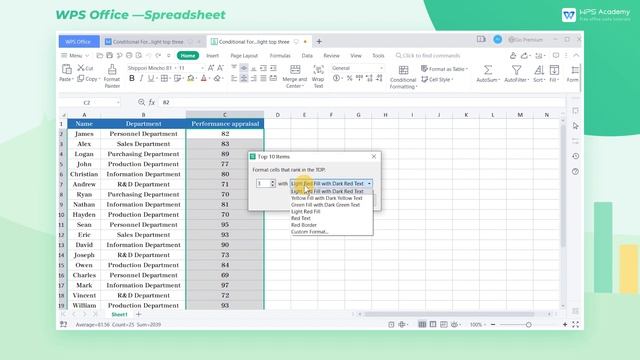
Task: Click the Paste clipboard icon
Action: pyautogui.click(x=66, y=69)
